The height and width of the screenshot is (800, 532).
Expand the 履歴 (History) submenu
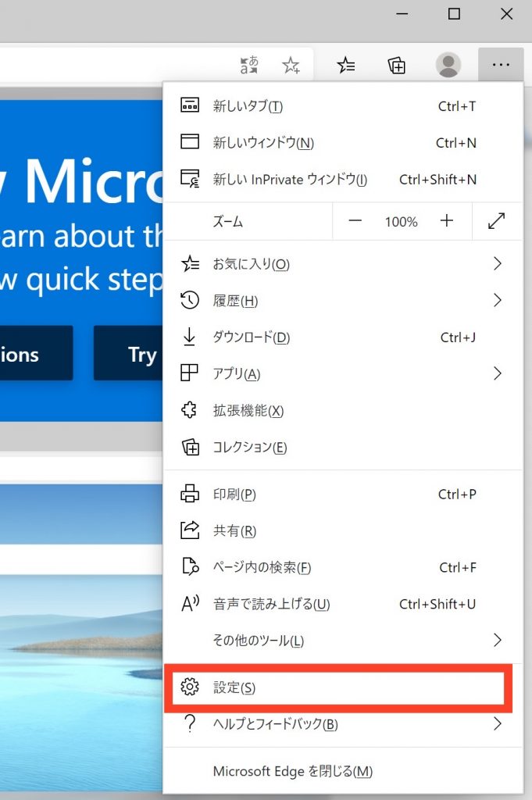497,301
